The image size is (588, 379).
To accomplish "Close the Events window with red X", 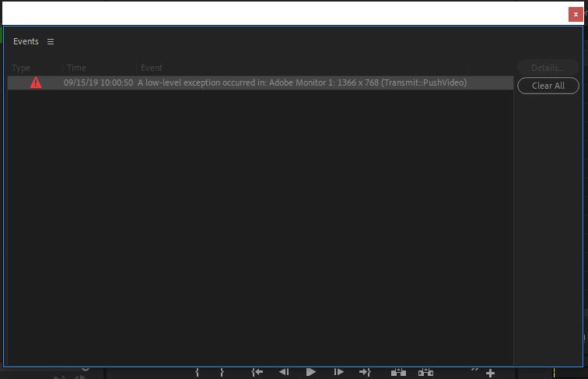I will 576,14.
